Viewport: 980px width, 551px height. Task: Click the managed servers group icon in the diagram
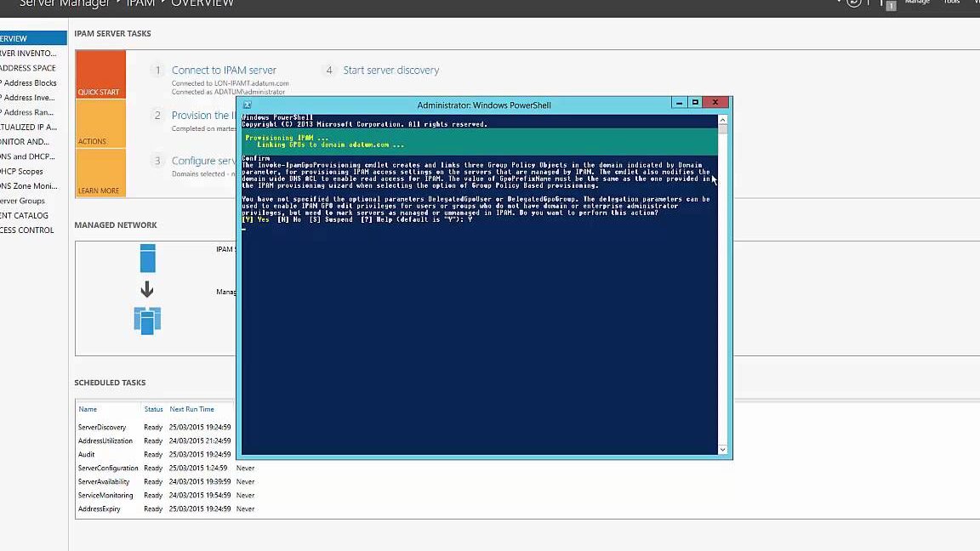click(148, 321)
